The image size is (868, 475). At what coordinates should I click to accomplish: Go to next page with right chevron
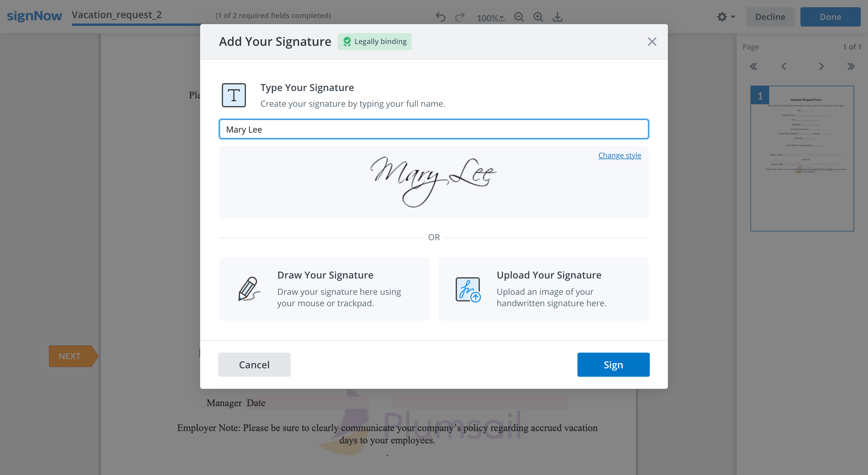821,66
